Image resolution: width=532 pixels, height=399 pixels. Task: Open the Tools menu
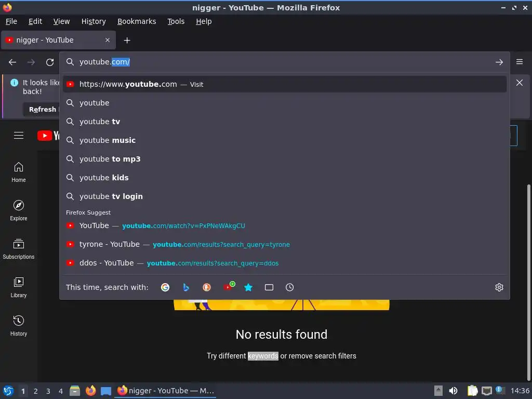point(176,21)
